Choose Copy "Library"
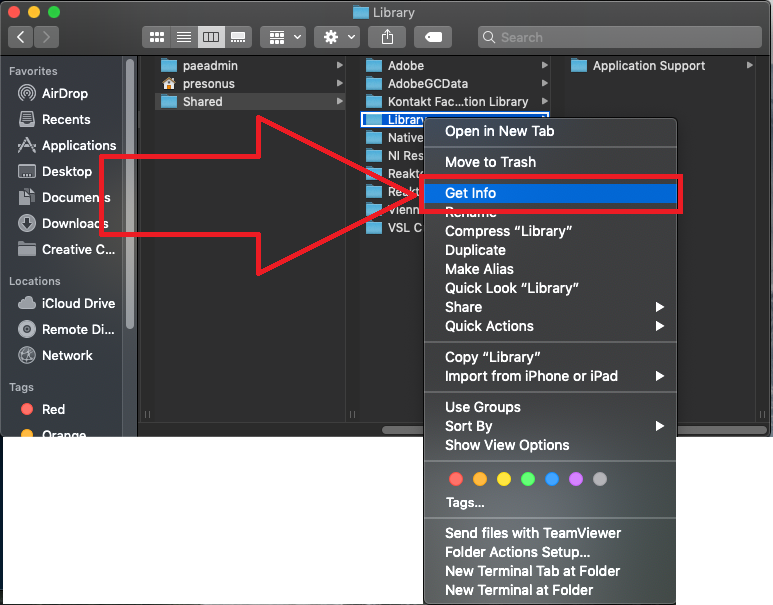Screen dimensions: 773x605 pyautogui.click(x=550, y=357)
